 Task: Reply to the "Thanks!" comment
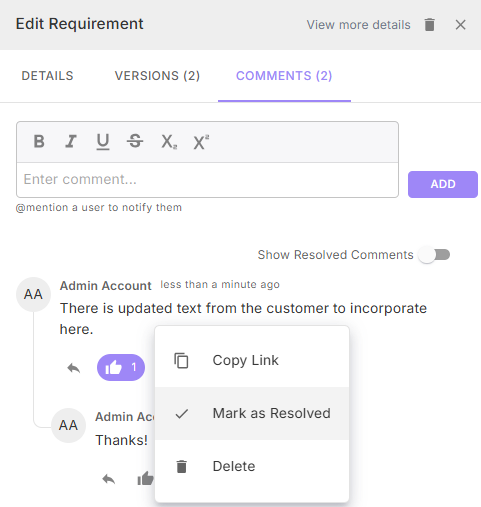coord(109,479)
